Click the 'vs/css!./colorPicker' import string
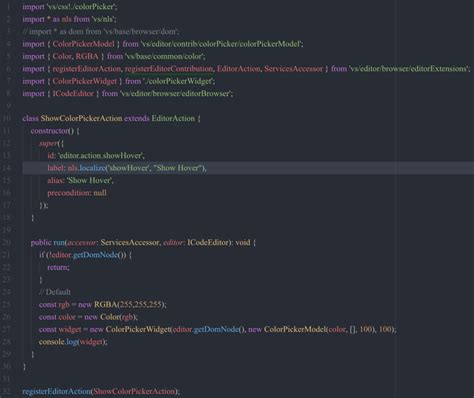 [81, 6]
